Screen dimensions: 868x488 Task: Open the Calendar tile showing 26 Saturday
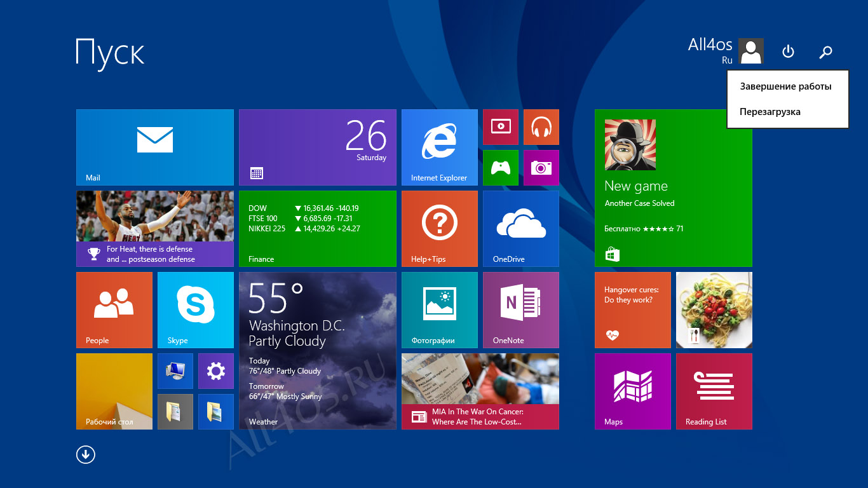(318, 147)
